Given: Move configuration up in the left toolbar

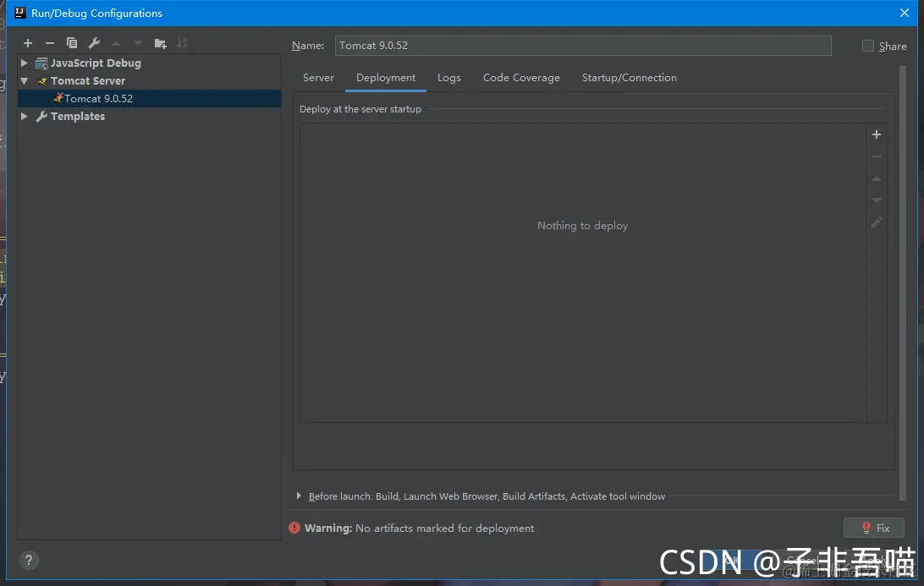Looking at the screenshot, I should [x=116, y=43].
